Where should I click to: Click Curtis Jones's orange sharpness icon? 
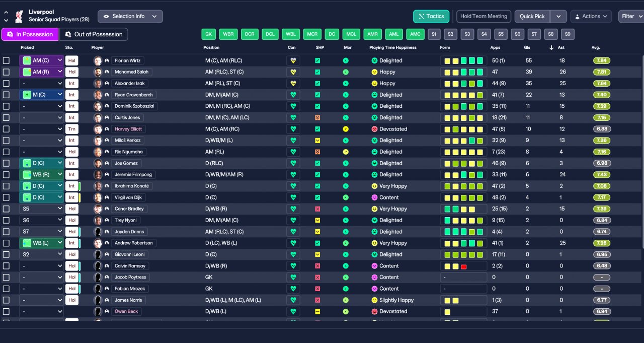coord(317,117)
